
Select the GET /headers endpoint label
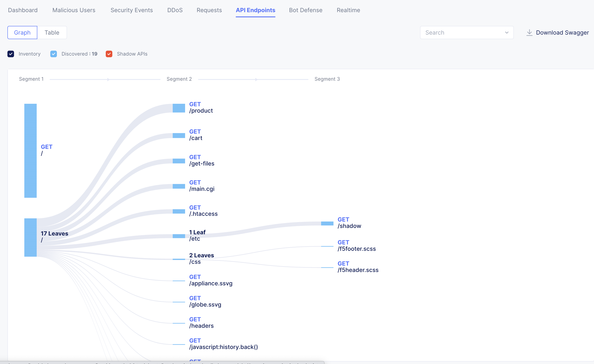pos(201,323)
